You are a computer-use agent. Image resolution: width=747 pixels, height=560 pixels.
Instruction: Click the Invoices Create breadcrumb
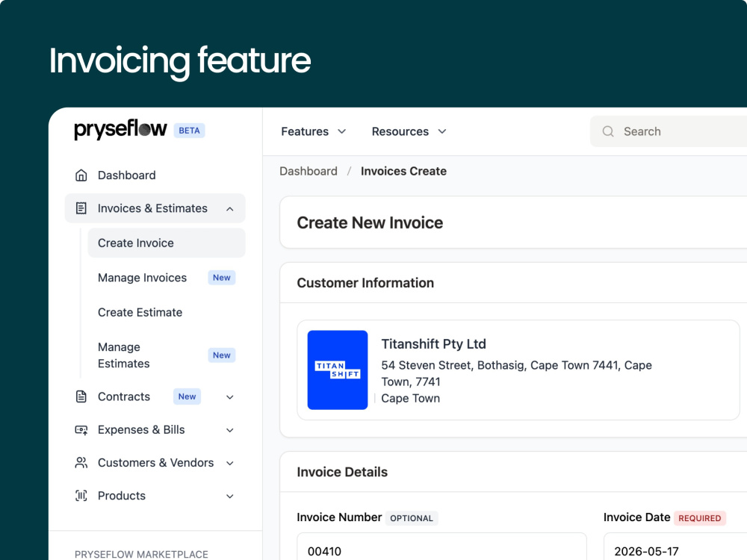pos(403,171)
